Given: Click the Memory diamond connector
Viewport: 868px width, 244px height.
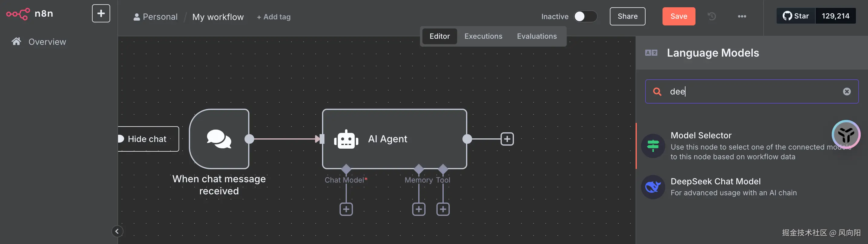Looking at the screenshot, I should click(419, 169).
